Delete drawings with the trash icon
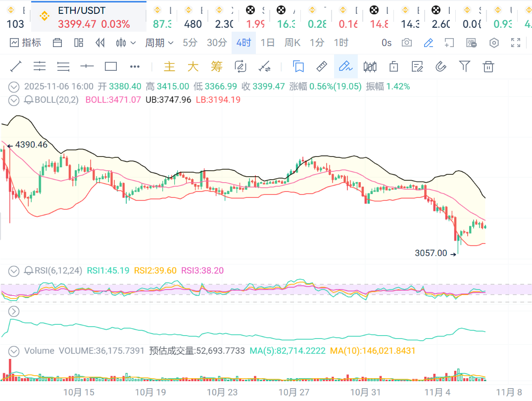532x401 pixels. [488, 66]
